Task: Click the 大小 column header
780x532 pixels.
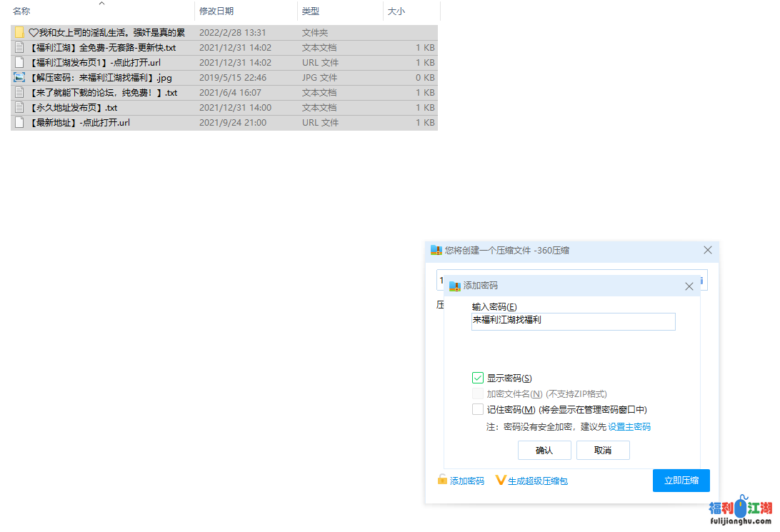Action: pyautogui.click(x=396, y=11)
